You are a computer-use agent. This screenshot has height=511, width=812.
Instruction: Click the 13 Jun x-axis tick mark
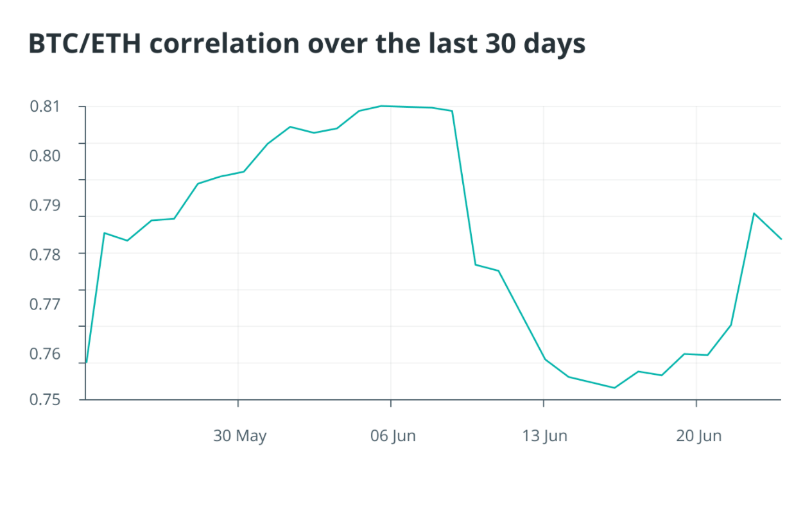point(544,404)
